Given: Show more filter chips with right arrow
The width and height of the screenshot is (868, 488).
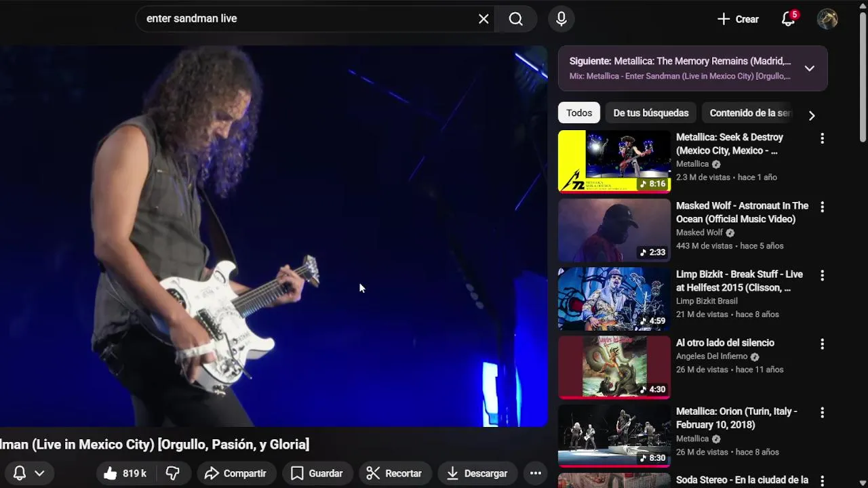Looking at the screenshot, I should click(812, 115).
